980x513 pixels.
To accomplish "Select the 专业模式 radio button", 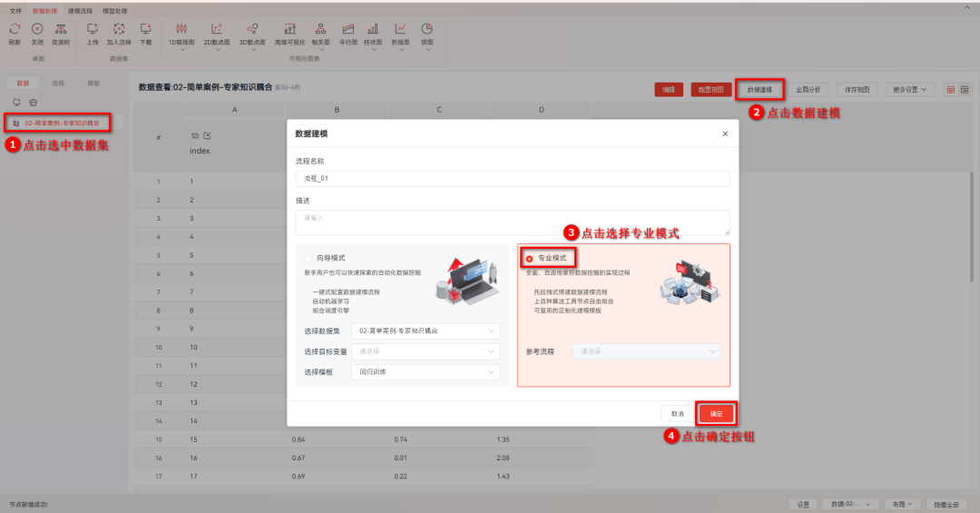I will pyautogui.click(x=529, y=259).
